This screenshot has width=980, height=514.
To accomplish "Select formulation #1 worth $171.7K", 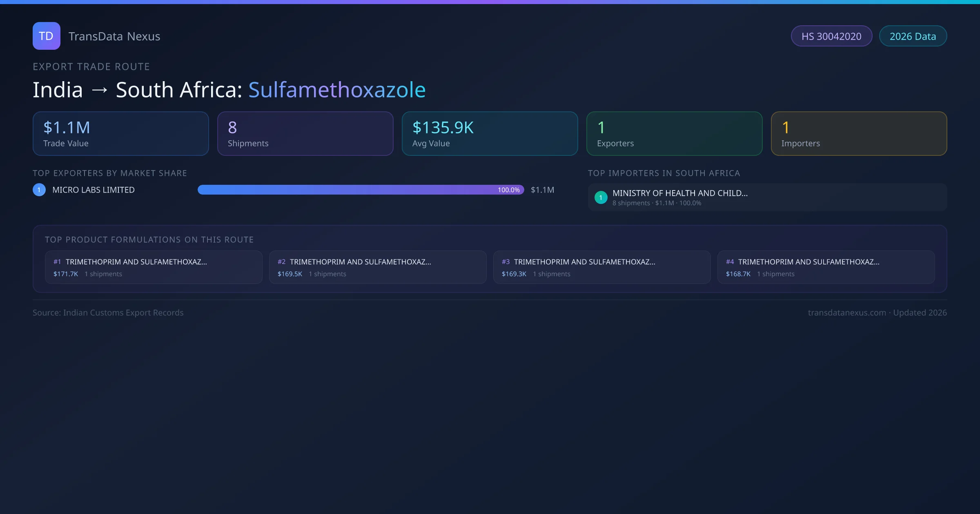I will tap(154, 267).
